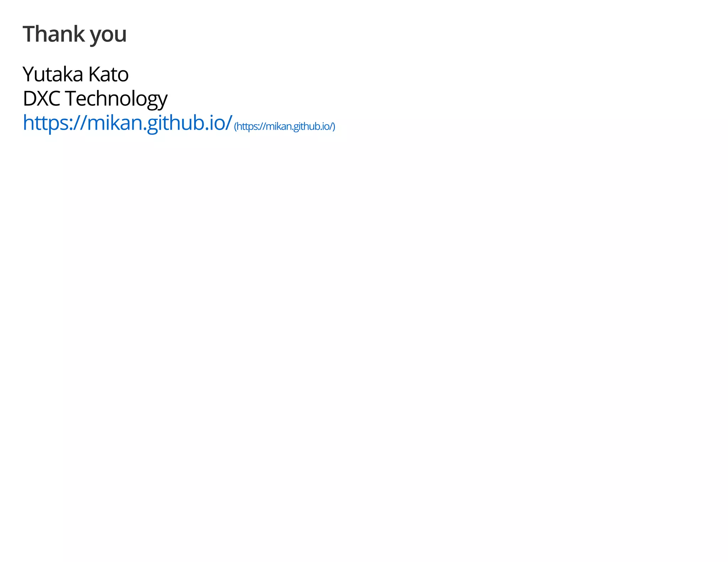Open the small parenthesized mikan.github.io link
Screen dimensions: 728x562
(x=284, y=126)
